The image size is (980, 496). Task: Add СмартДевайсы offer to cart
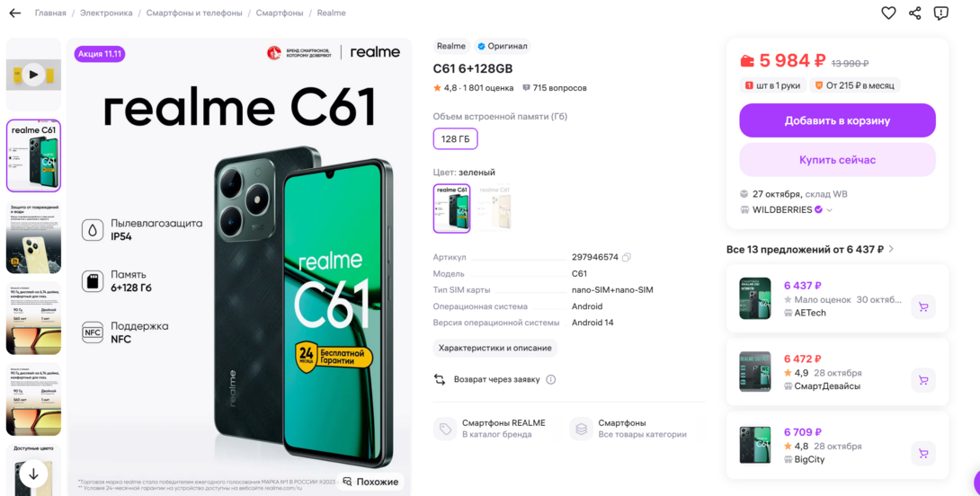(923, 380)
